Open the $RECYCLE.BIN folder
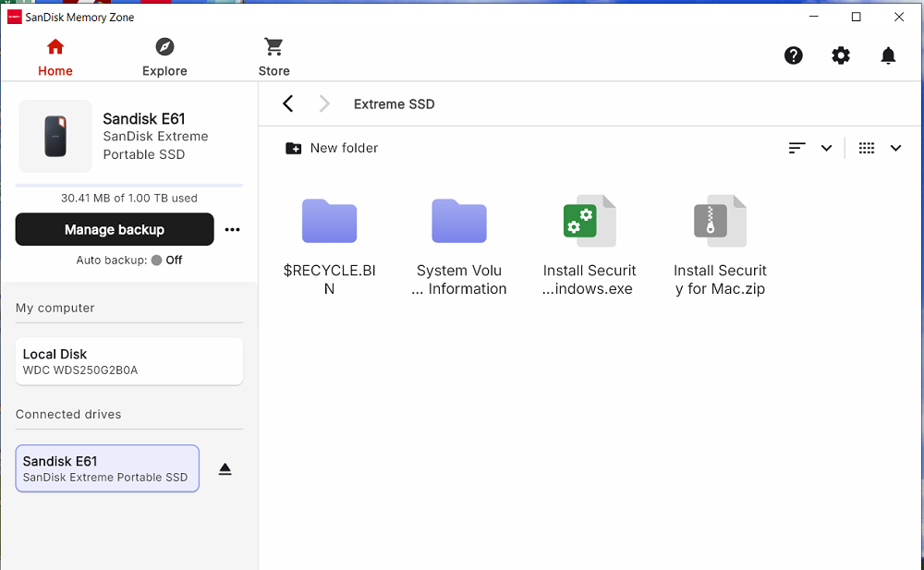The height and width of the screenshot is (570, 924). 330,247
